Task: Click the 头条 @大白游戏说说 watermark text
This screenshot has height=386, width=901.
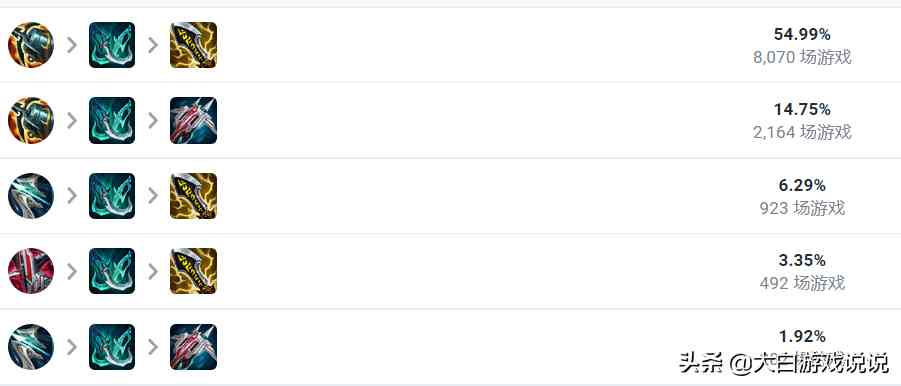Action: [784, 362]
